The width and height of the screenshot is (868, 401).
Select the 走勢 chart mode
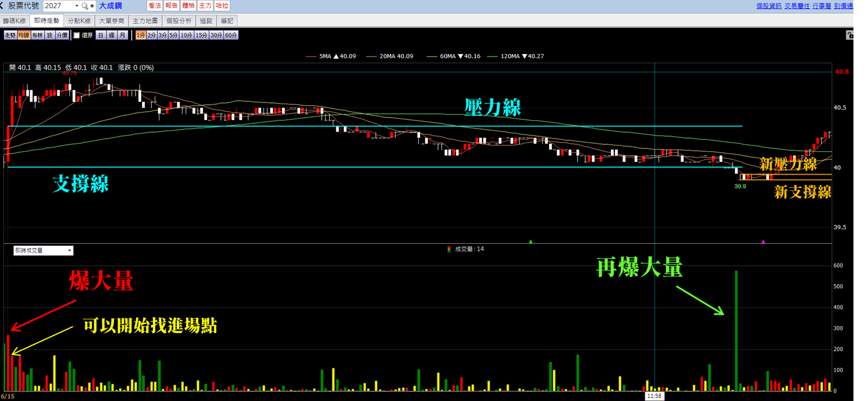coord(10,36)
